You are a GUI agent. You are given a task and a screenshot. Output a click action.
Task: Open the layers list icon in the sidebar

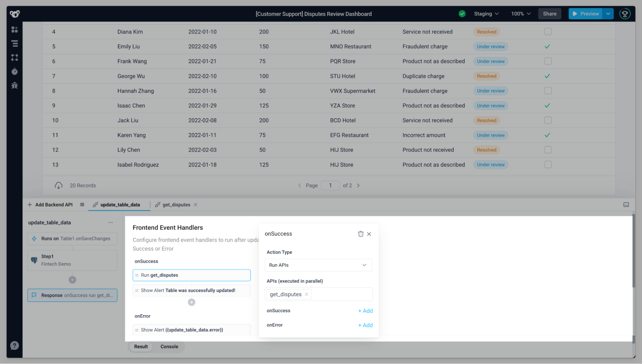pyautogui.click(x=14, y=43)
